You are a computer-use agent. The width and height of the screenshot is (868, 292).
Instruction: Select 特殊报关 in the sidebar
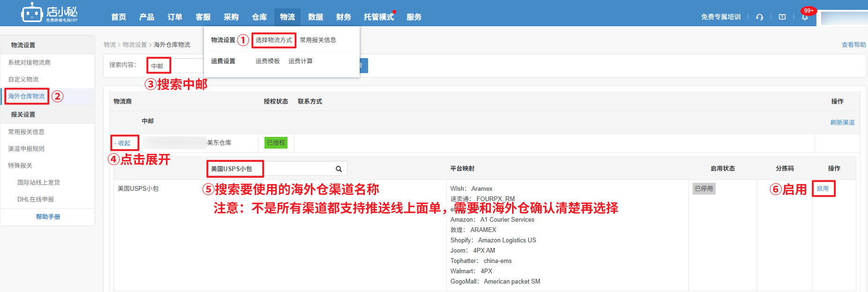tap(20, 166)
